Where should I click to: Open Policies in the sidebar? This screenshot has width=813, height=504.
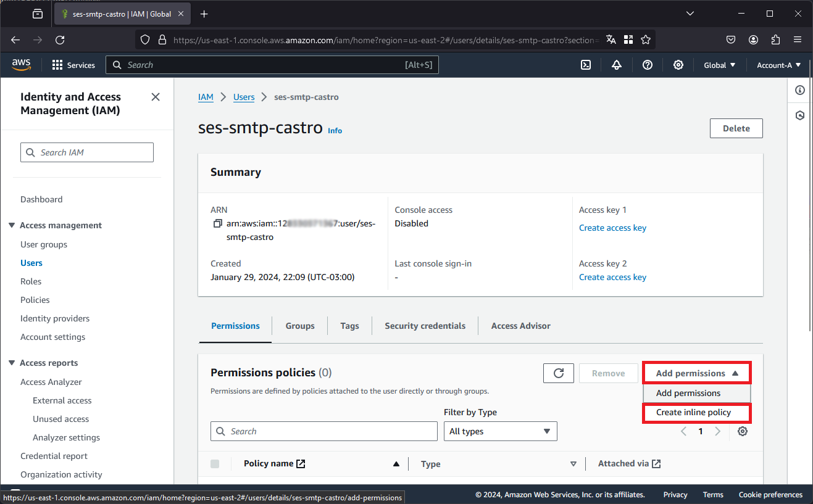(35, 300)
